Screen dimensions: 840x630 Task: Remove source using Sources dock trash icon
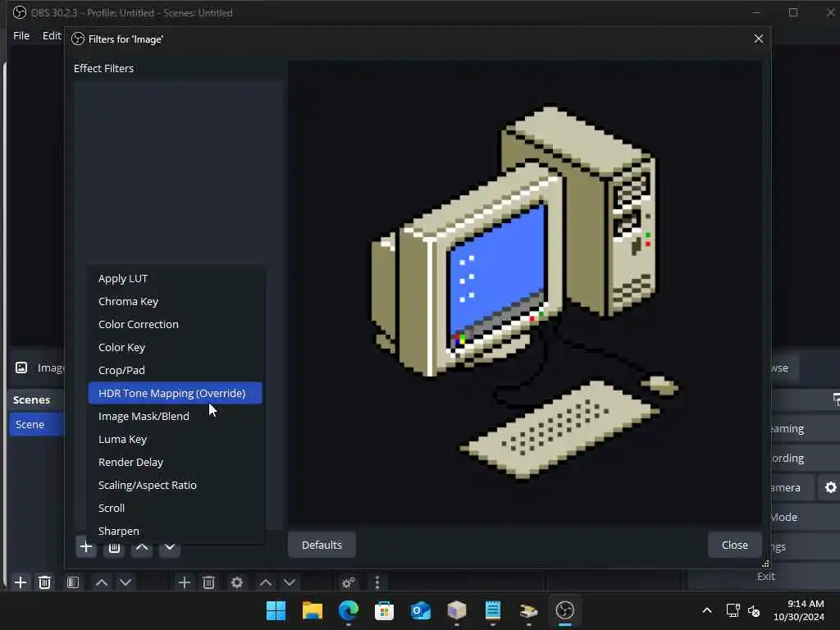click(209, 582)
